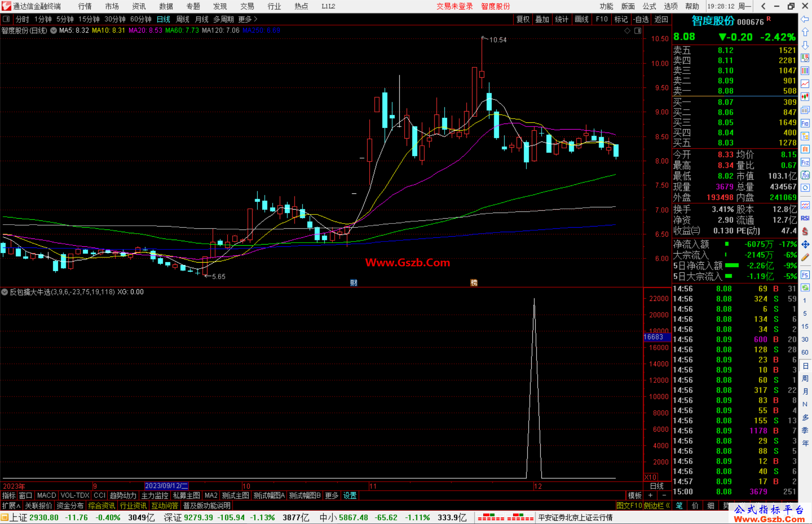This screenshot has width=812, height=524.
Task: Click the 画线 drawing button
Action: (582, 19)
